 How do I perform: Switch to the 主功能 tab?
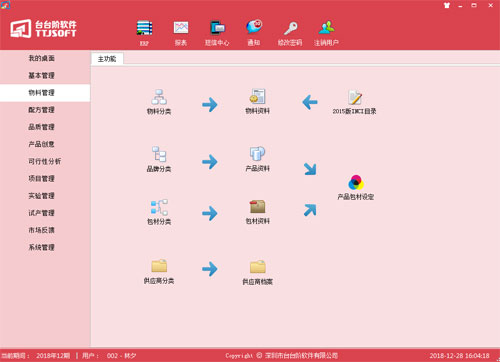pyautogui.click(x=107, y=59)
